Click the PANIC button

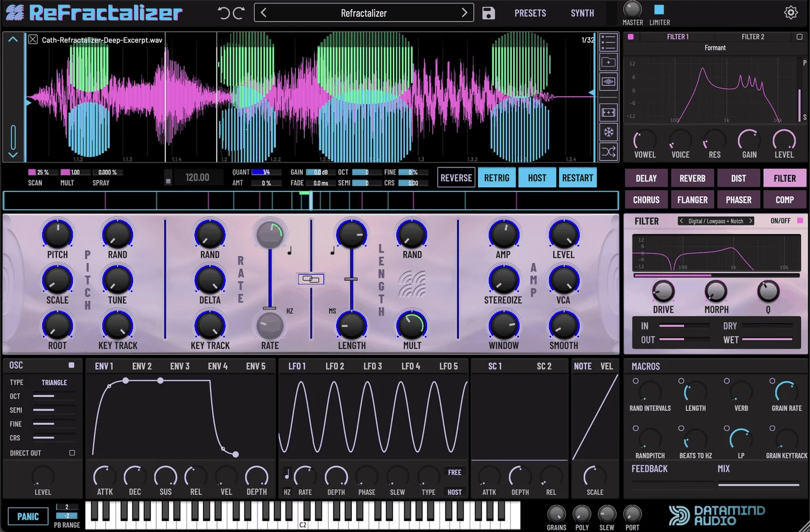point(28,516)
